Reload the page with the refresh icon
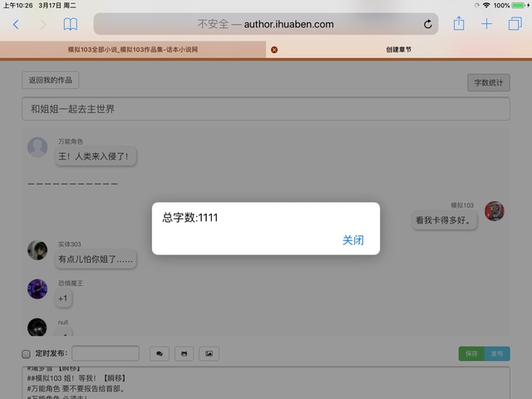532x399 pixels. tap(428, 24)
